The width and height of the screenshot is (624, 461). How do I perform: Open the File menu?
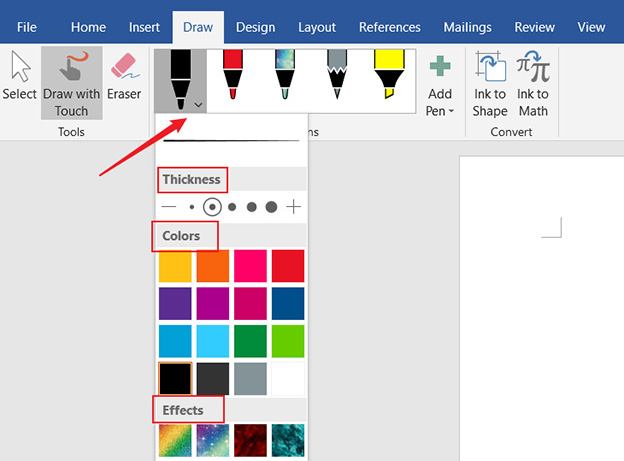(27, 27)
